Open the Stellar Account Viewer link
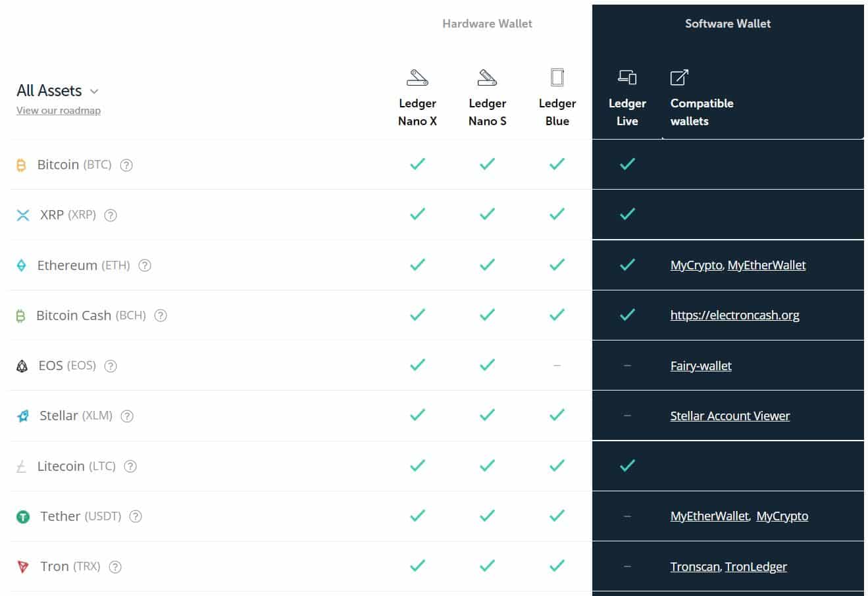The width and height of the screenshot is (868, 596). pyautogui.click(x=730, y=416)
